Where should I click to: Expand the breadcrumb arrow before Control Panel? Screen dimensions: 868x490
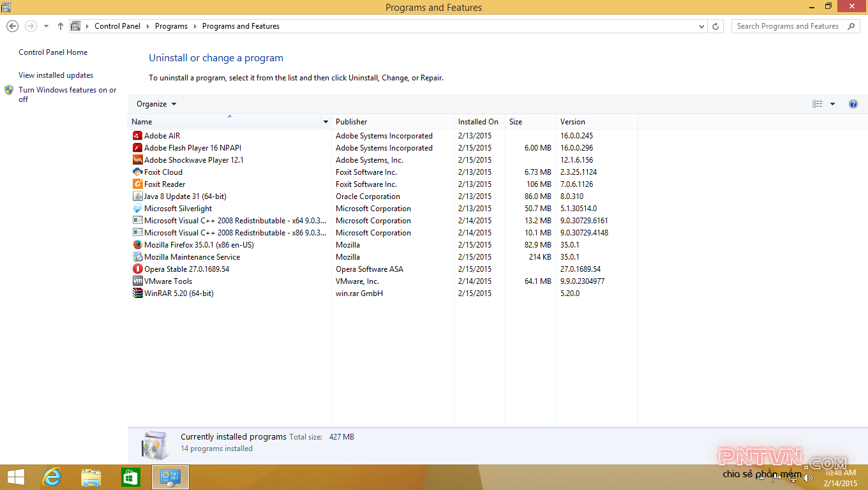(x=87, y=26)
